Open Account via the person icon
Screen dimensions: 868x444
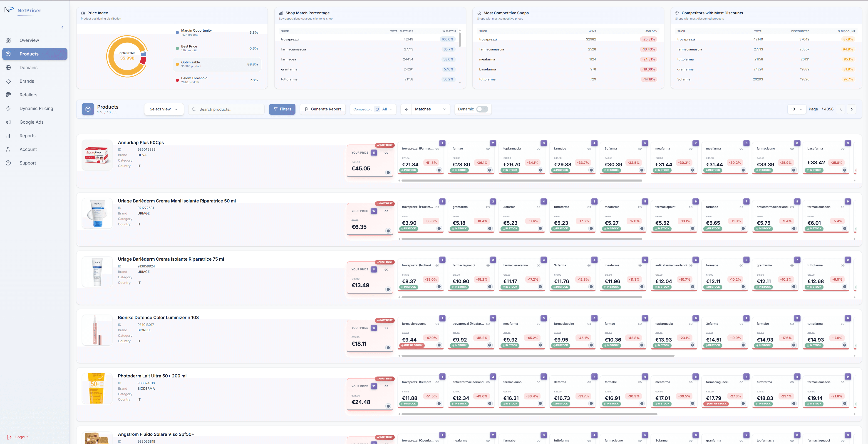tap(8, 149)
